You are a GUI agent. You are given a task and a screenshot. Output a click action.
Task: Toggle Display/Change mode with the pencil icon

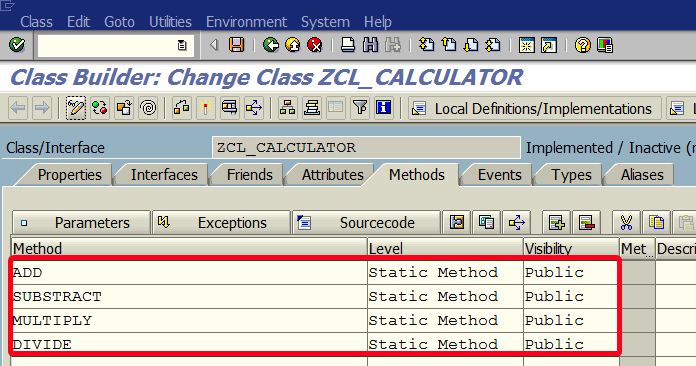coord(75,108)
